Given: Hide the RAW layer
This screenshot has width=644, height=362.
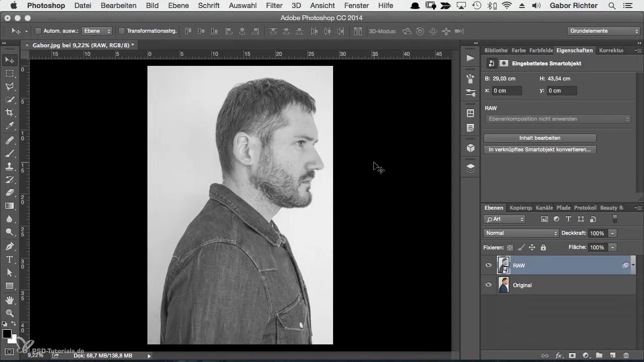Looking at the screenshot, I should (488, 265).
